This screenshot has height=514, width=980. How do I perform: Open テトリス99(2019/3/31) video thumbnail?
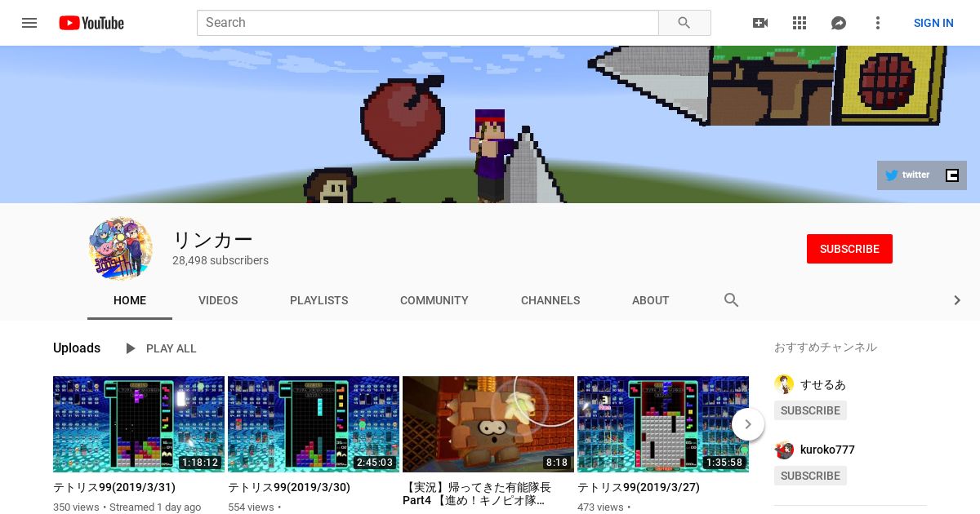pos(139,424)
